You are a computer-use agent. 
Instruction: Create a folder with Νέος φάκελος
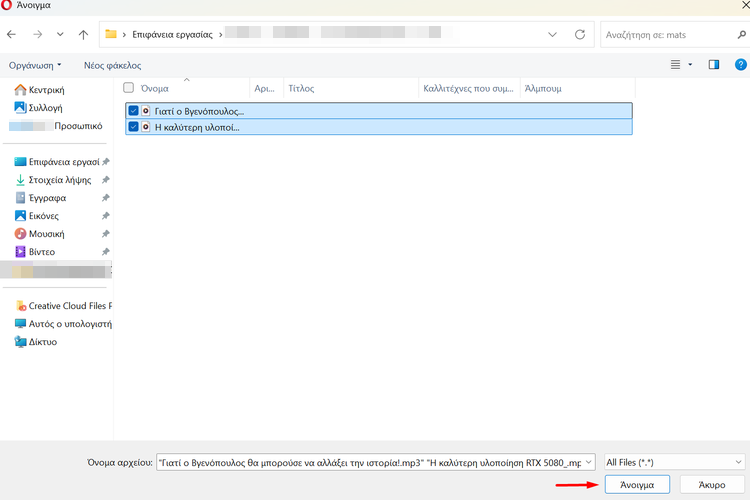pyautogui.click(x=112, y=65)
